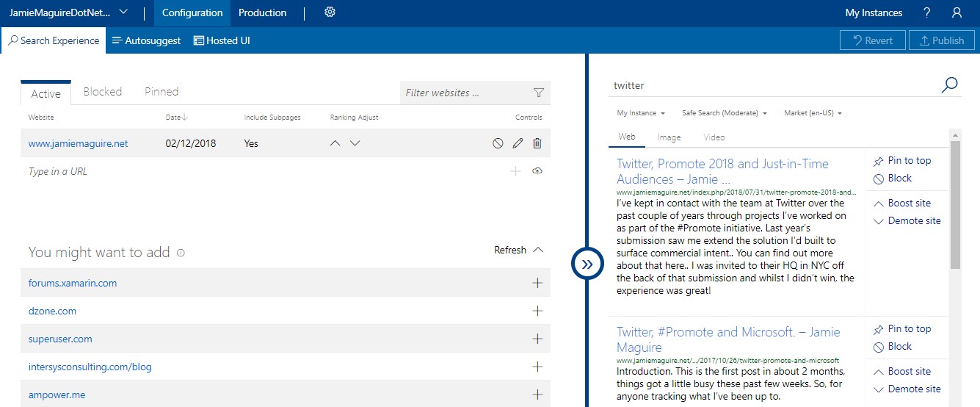Select the Active websites tab
The width and height of the screenshot is (980, 407).
point(46,93)
